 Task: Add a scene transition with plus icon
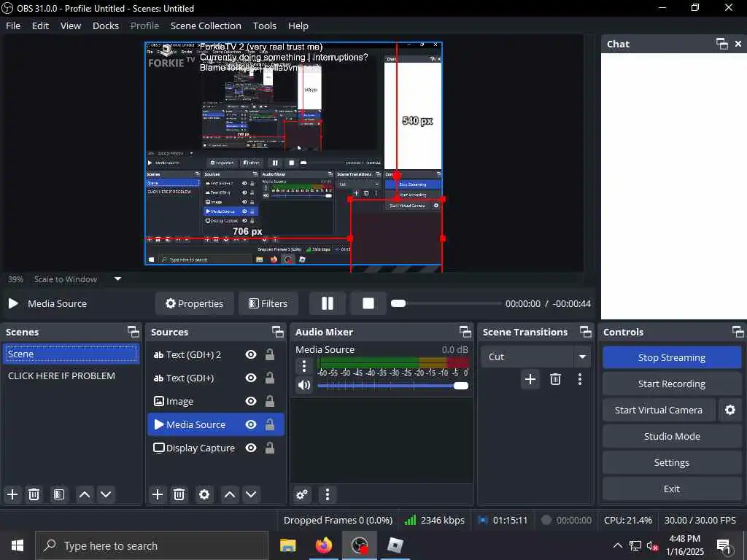point(530,379)
